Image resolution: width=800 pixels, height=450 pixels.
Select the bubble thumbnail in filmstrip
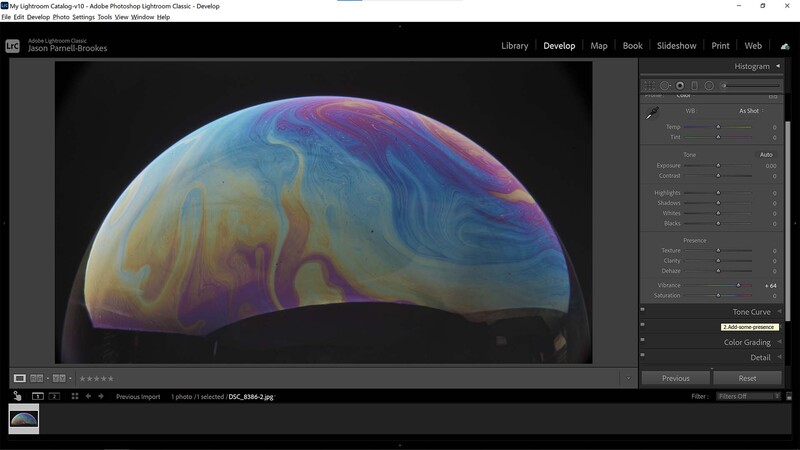(x=23, y=419)
